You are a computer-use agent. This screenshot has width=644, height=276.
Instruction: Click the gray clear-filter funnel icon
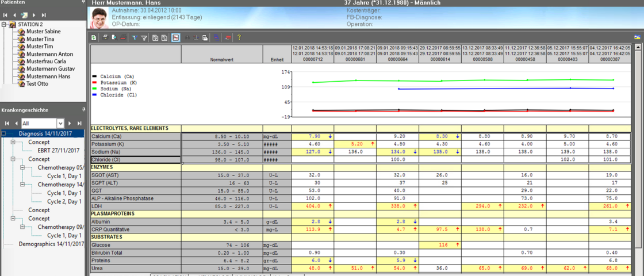[x=144, y=37]
